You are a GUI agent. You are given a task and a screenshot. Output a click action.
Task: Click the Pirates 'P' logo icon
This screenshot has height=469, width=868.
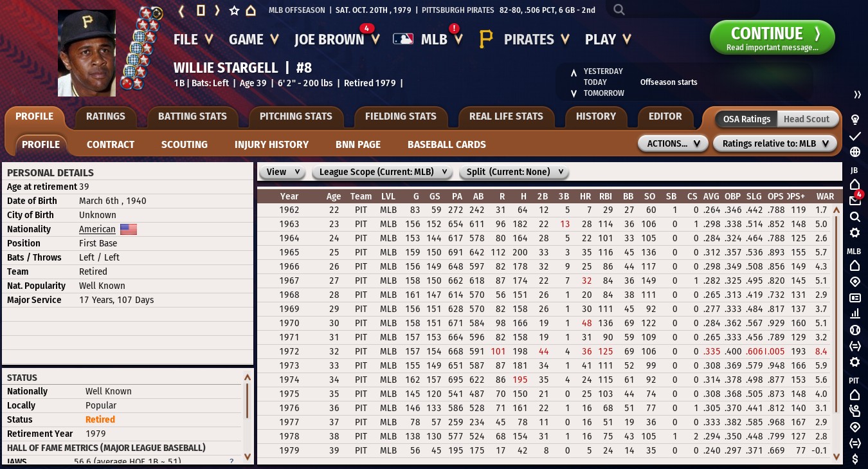pos(486,39)
